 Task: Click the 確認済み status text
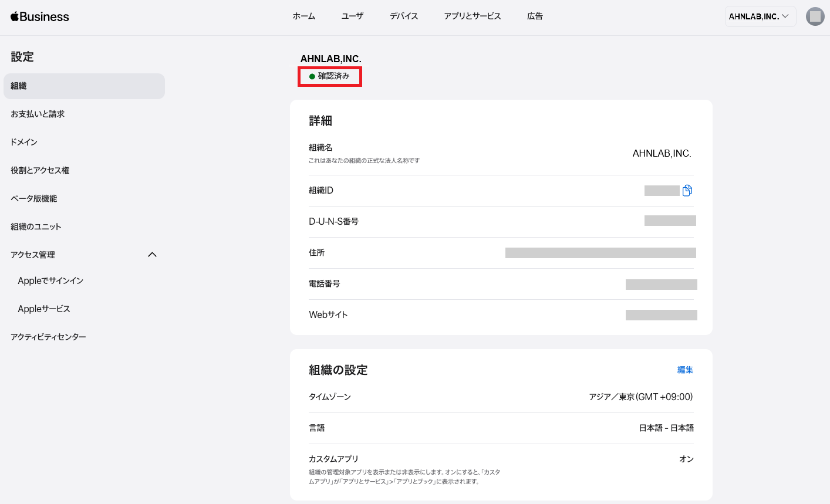[333, 76]
